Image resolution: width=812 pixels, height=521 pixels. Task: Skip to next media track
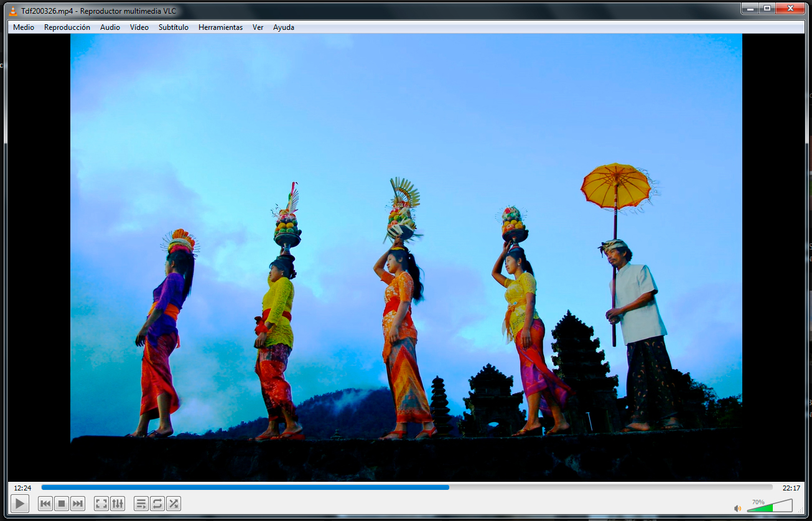(78, 504)
